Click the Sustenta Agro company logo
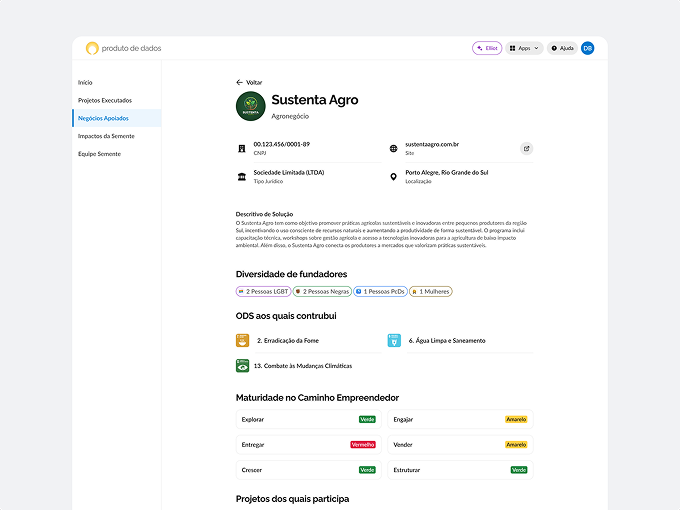 (250, 106)
